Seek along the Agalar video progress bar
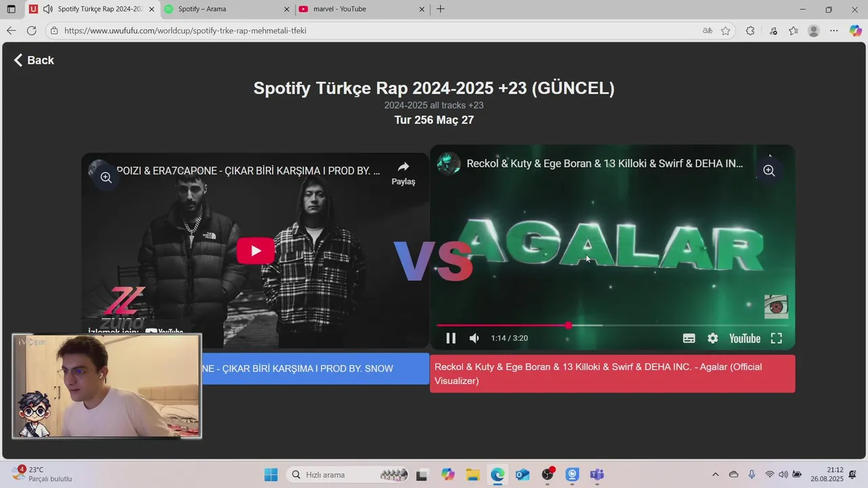The height and width of the screenshot is (488, 868). pos(612,325)
